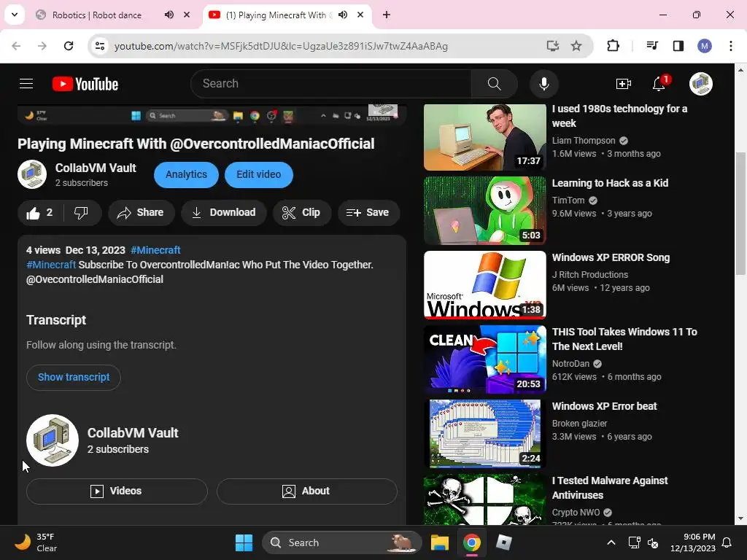This screenshot has height=560, width=747.
Task: Switch to Robotics | Robot dance tab
Action: point(97,15)
